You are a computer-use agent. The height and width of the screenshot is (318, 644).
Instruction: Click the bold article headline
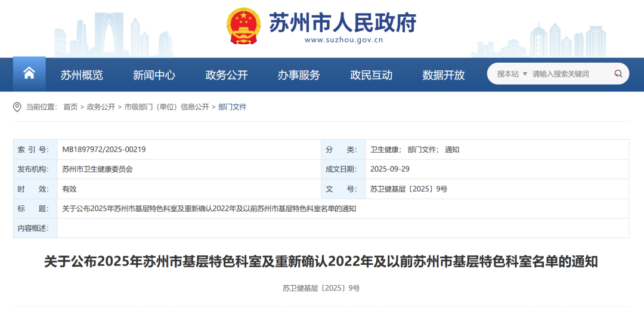321,261
